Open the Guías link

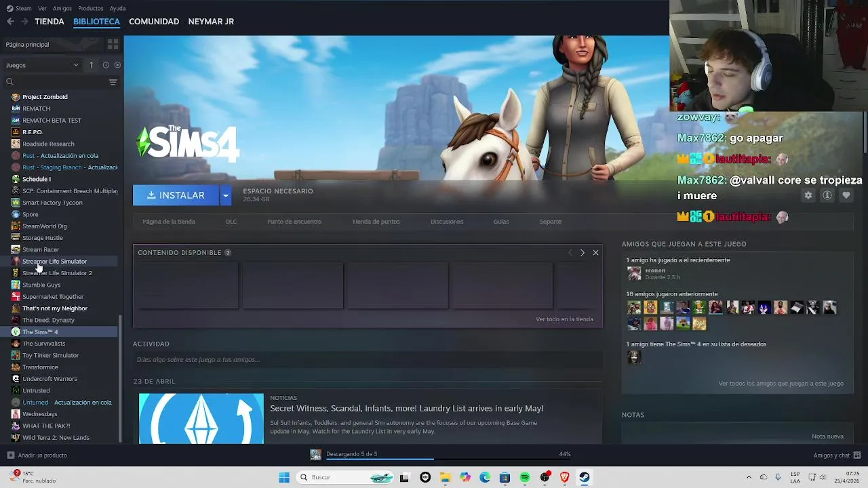[x=501, y=222]
